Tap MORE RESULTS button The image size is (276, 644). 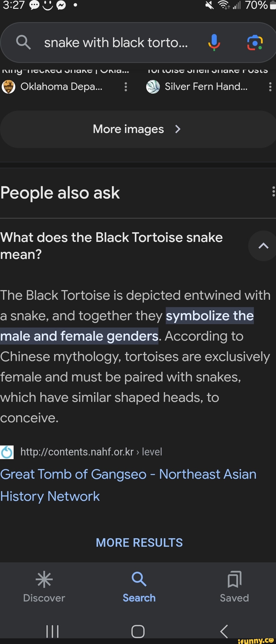tap(139, 542)
